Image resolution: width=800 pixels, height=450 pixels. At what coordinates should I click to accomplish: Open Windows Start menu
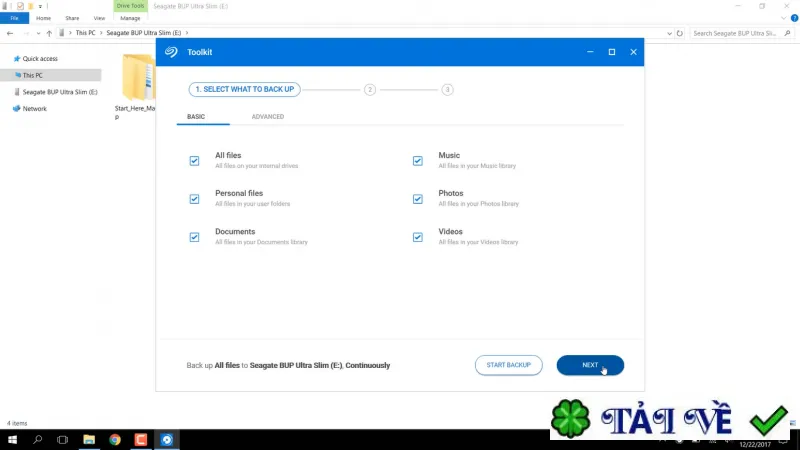point(12,439)
